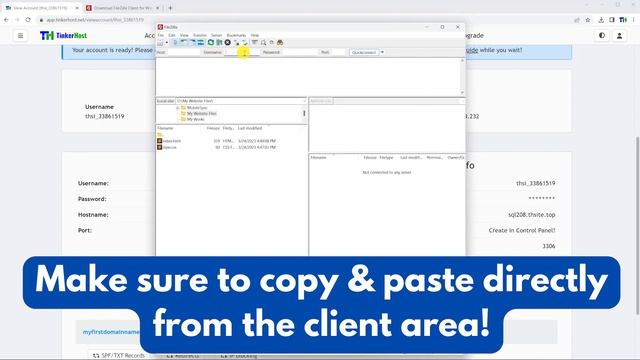
Task: Toggle synchronized browsing icon
Action: pos(271,42)
